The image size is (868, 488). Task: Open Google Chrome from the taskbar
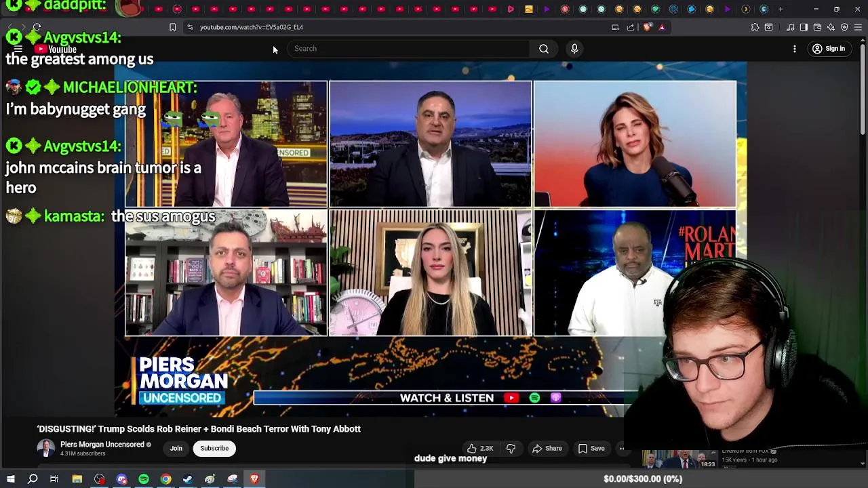click(166, 479)
